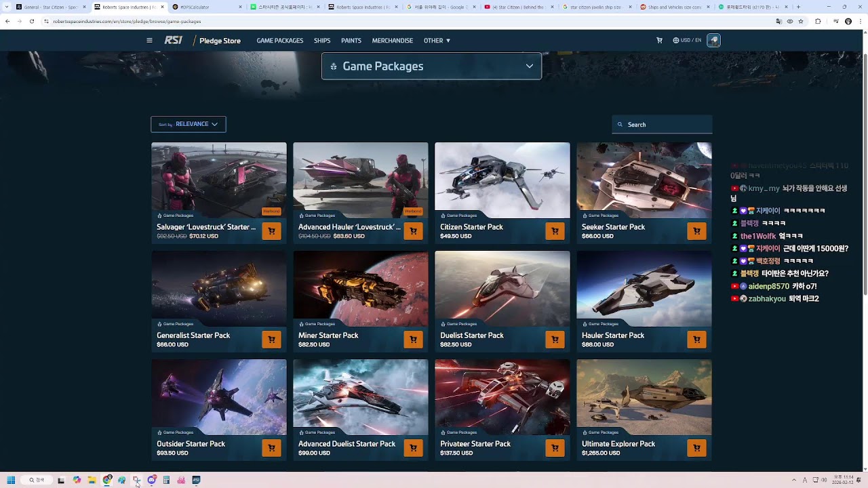Open the Calculator app in the taskbar

(166, 480)
